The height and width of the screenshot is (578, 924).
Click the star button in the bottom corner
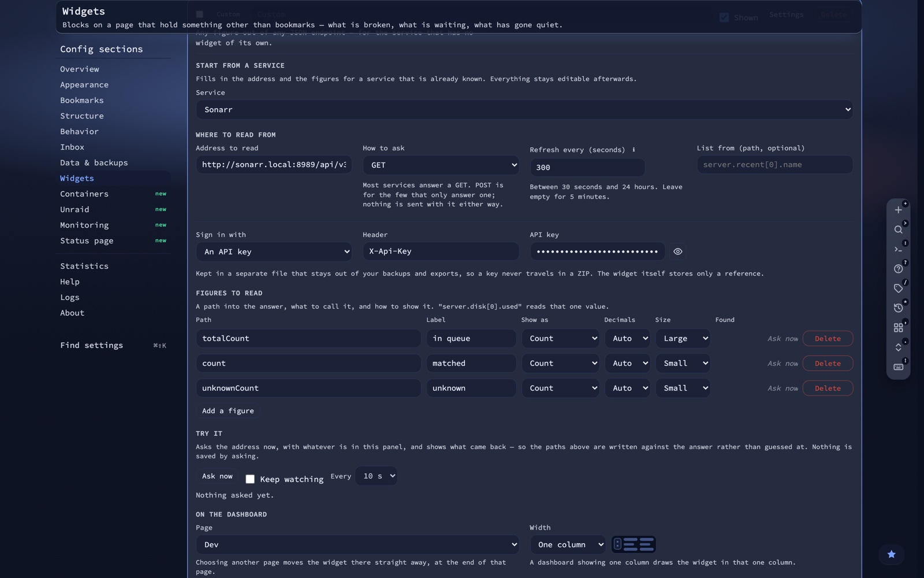point(891,554)
